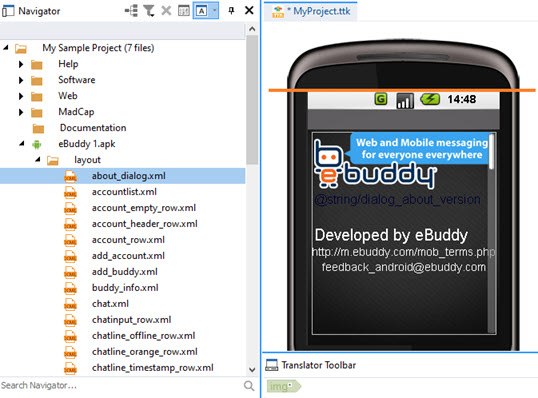Click the Documentation folder icon
The width and height of the screenshot is (538, 398).
[x=38, y=129]
